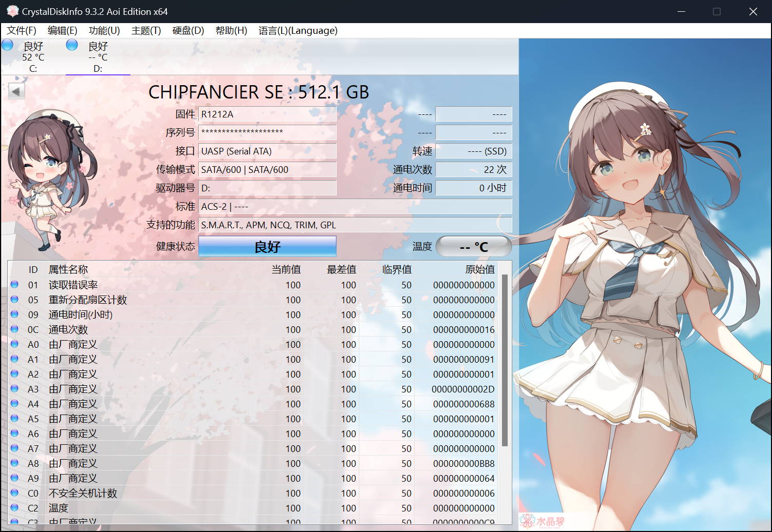Screen dimensions: 772x532
Task: Open the 文件(F) menu
Action: point(22,31)
